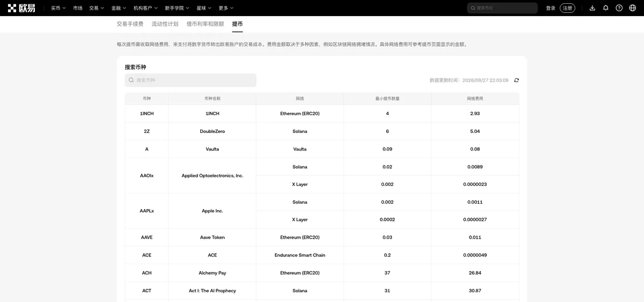Viewport: 644px width, 302px height.
Task: Expand the 机构客户 dropdown menu
Action: click(x=145, y=8)
